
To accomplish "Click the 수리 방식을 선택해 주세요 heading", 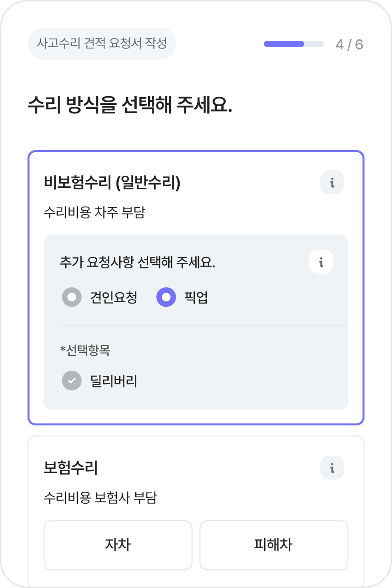I will pyautogui.click(x=130, y=105).
